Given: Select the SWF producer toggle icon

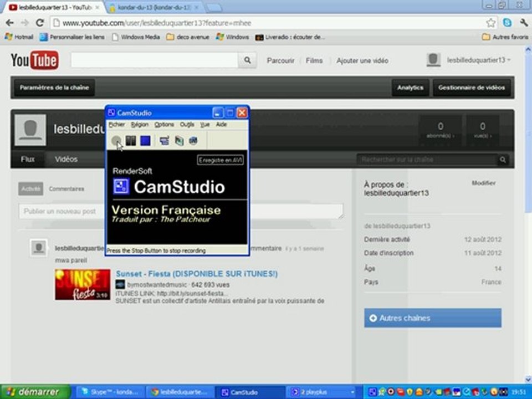Looking at the screenshot, I should [x=193, y=140].
